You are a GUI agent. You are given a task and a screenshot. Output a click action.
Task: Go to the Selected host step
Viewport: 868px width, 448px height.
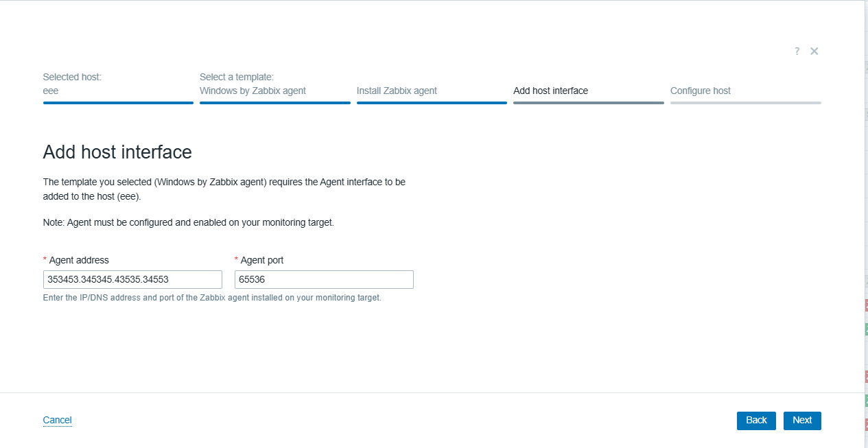(x=118, y=87)
